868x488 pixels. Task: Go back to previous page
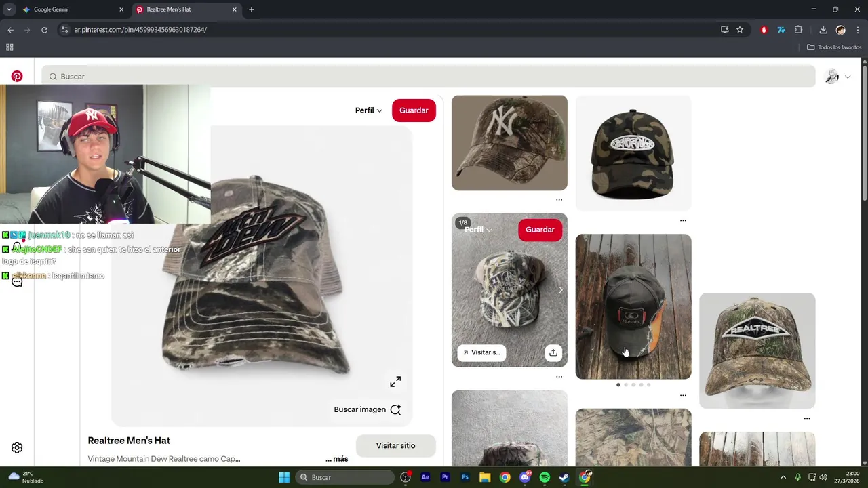[x=10, y=30]
